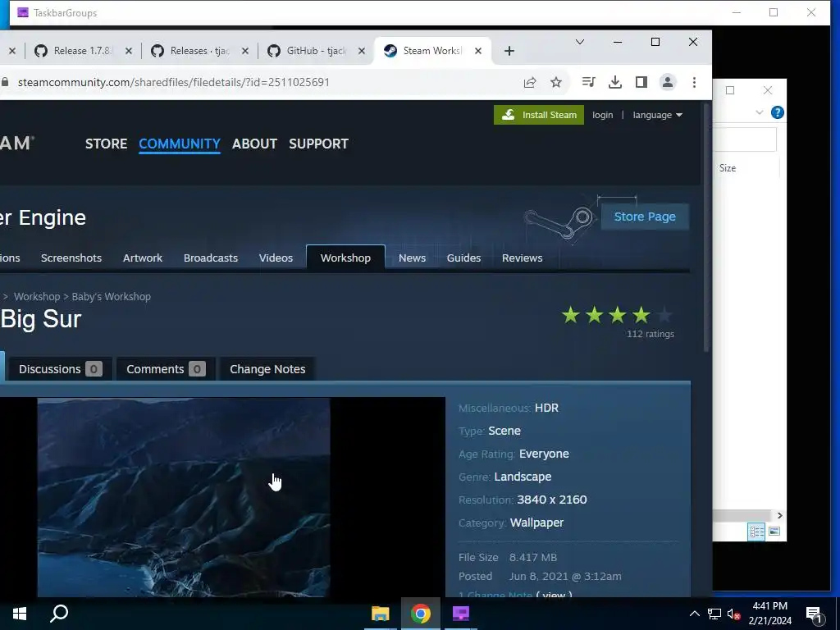Click the Big Sur wallpaper preview image
840x630 pixels.
click(x=184, y=496)
